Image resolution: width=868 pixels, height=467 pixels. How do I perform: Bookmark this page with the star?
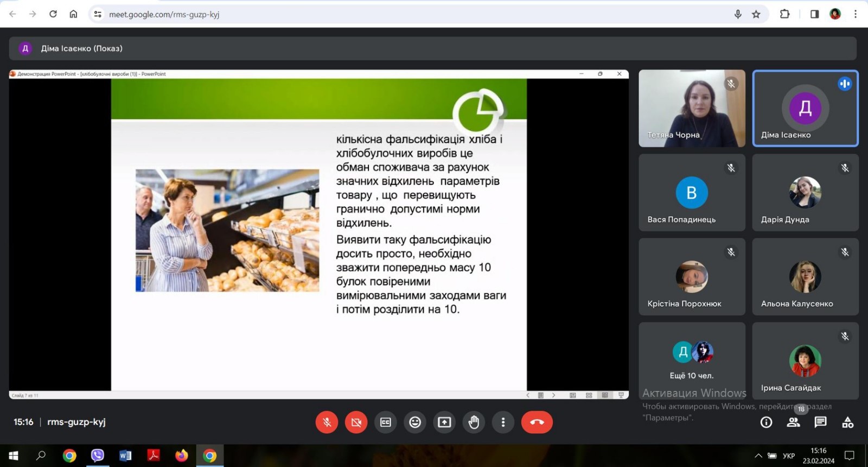point(756,14)
